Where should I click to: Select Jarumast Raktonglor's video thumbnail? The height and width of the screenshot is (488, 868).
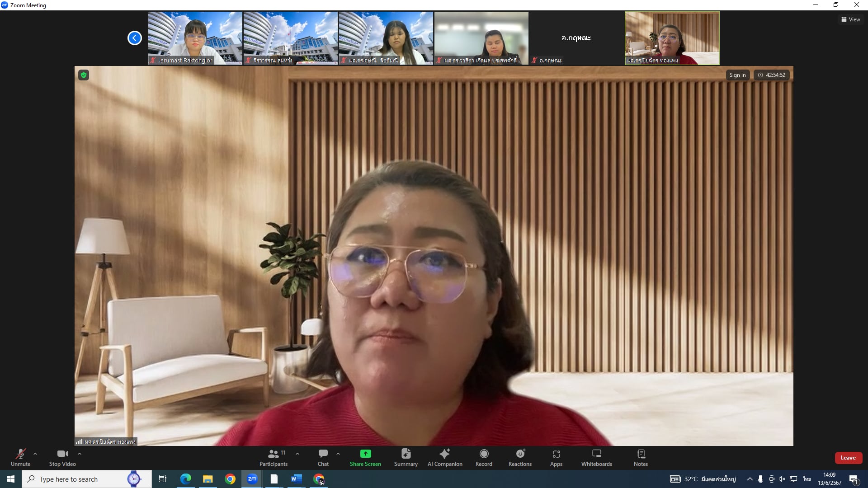[195, 38]
